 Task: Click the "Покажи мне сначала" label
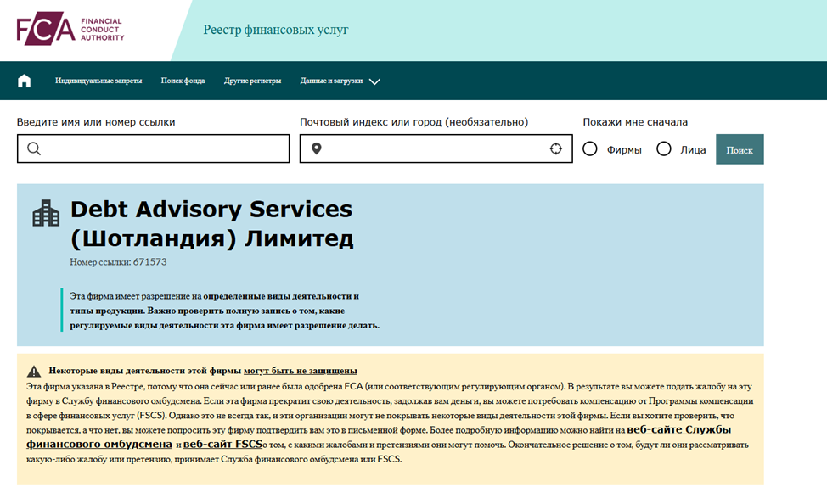635,122
